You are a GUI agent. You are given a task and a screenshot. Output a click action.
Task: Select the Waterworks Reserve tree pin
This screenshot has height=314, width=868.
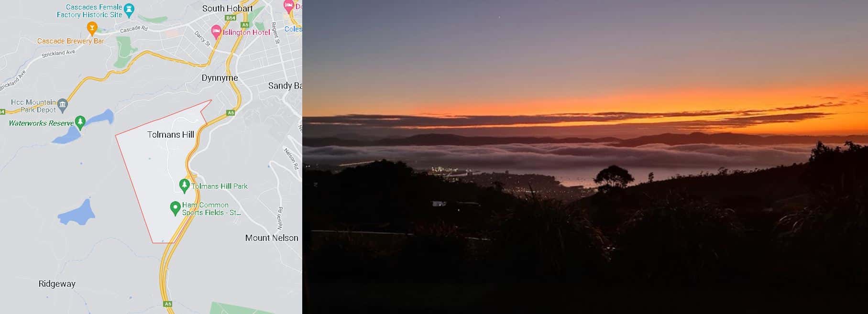tap(80, 122)
